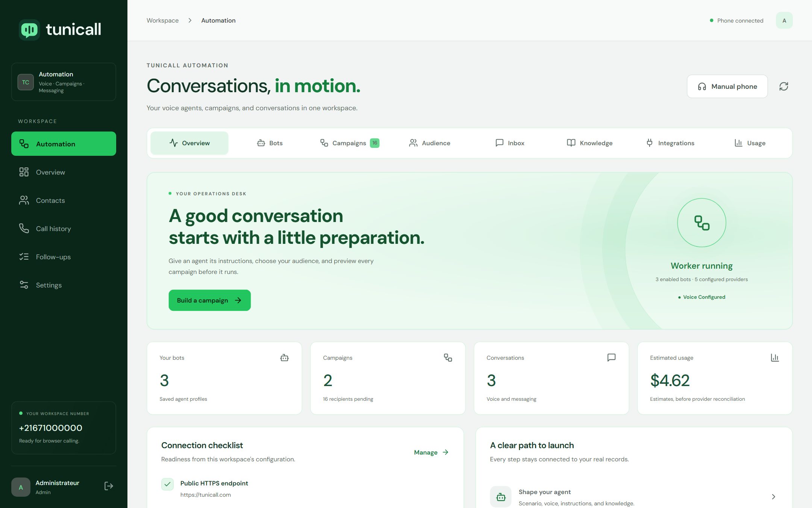
Task: Switch to the Campaigns tab
Action: 350,143
